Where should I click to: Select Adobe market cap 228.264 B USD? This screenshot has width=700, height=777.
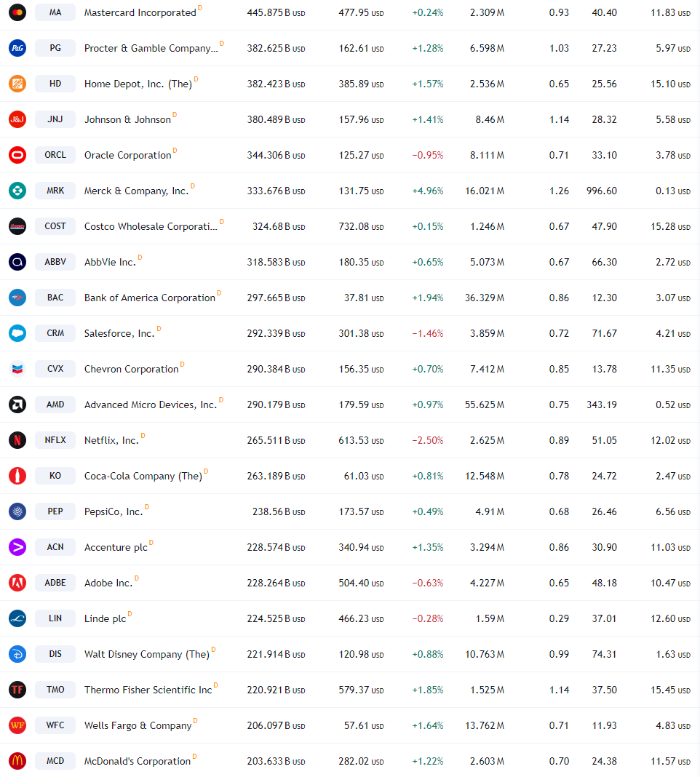(x=276, y=583)
